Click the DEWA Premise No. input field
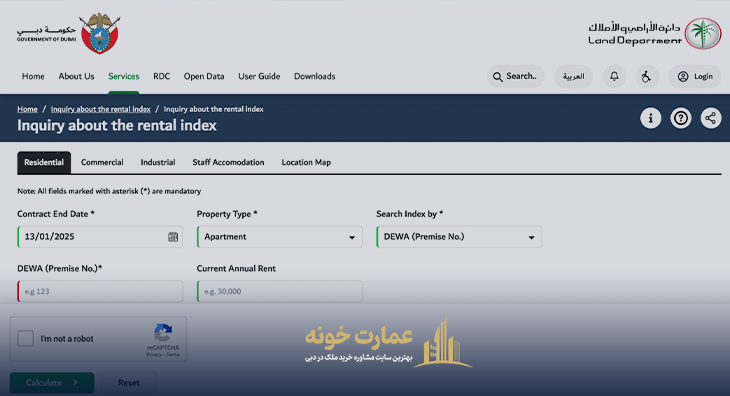This screenshot has width=730, height=396. coord(100,291)
